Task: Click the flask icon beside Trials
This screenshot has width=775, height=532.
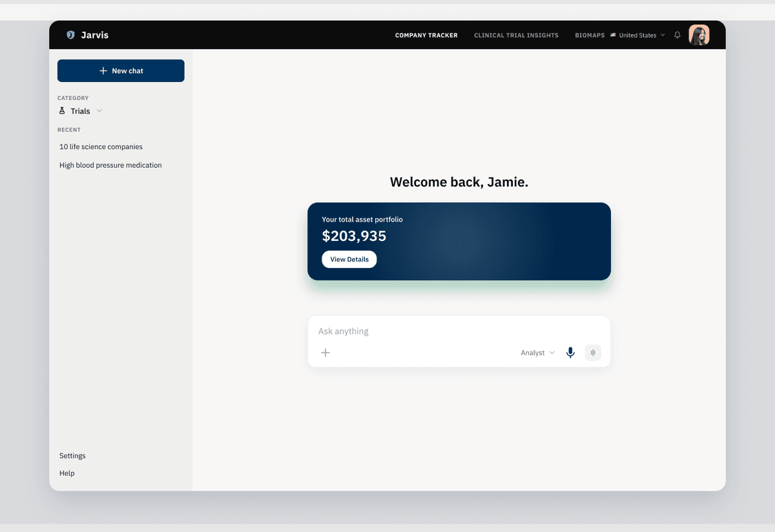Action: (x=62, y=111)
